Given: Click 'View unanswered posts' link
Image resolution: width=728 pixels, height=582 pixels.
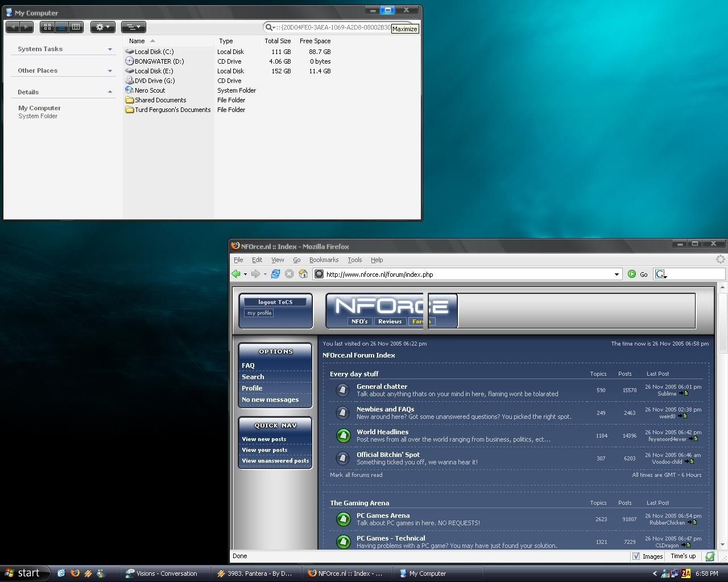Looking at the screenshot, I should coord(275,461).
